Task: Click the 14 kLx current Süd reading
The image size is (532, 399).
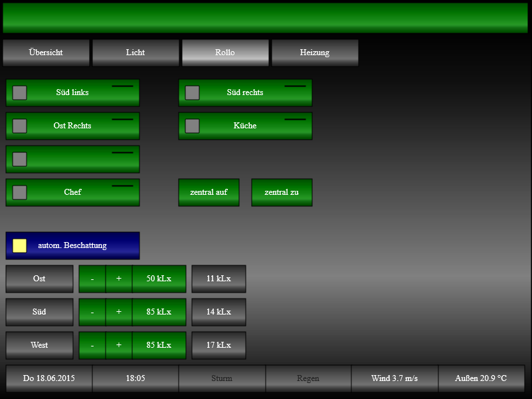Action: 219,312
